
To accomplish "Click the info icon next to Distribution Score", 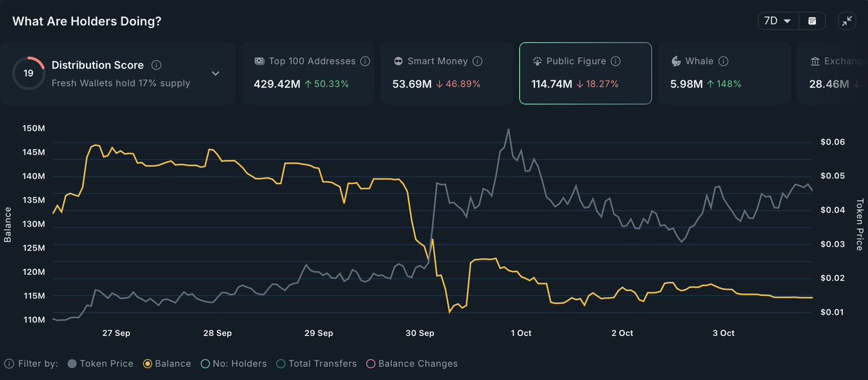I will (157, 64).
